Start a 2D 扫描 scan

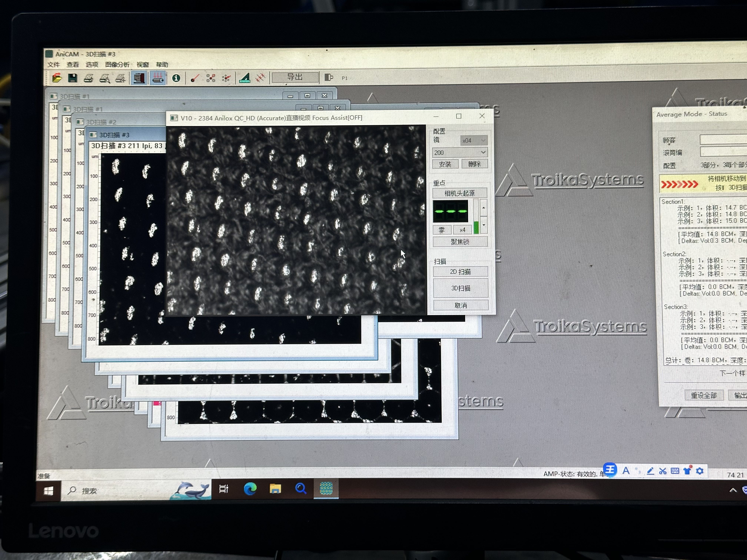[x=460, y=271]
